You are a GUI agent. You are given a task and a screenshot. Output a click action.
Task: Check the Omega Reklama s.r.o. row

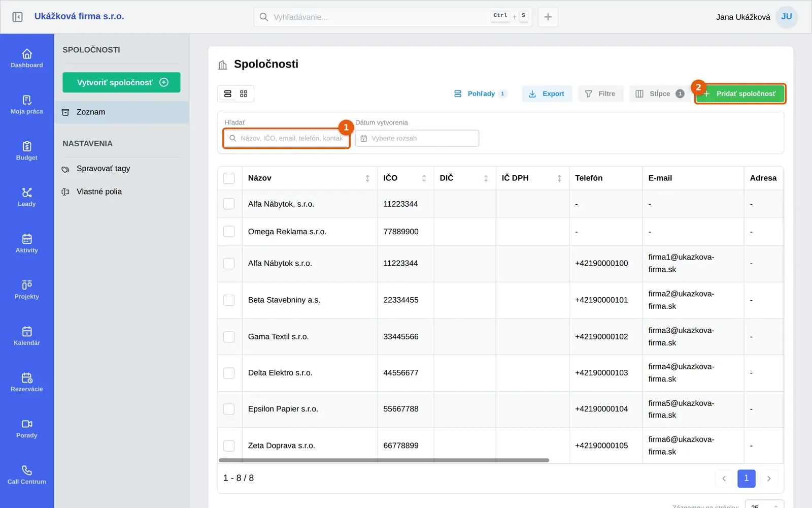coord(229,232)
